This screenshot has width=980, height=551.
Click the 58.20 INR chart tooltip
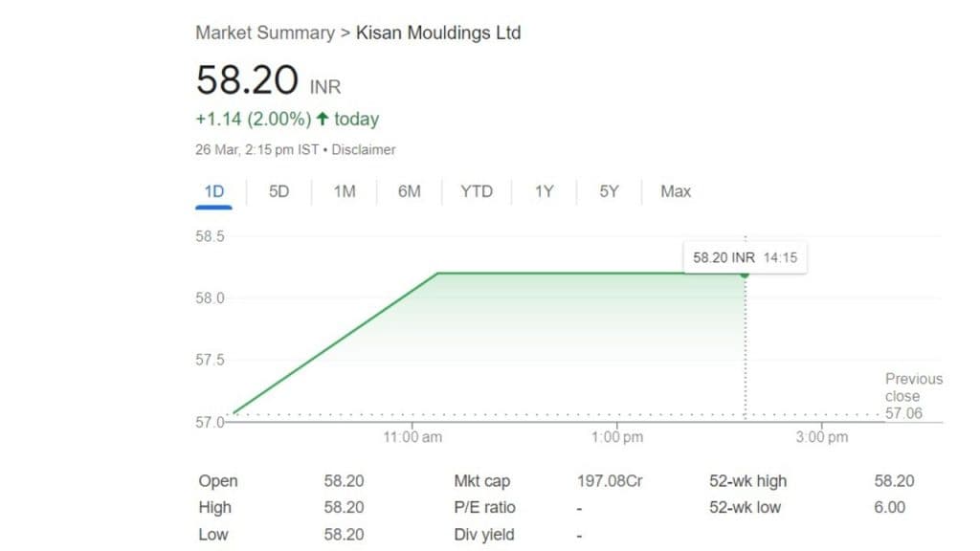click(744, 257)
